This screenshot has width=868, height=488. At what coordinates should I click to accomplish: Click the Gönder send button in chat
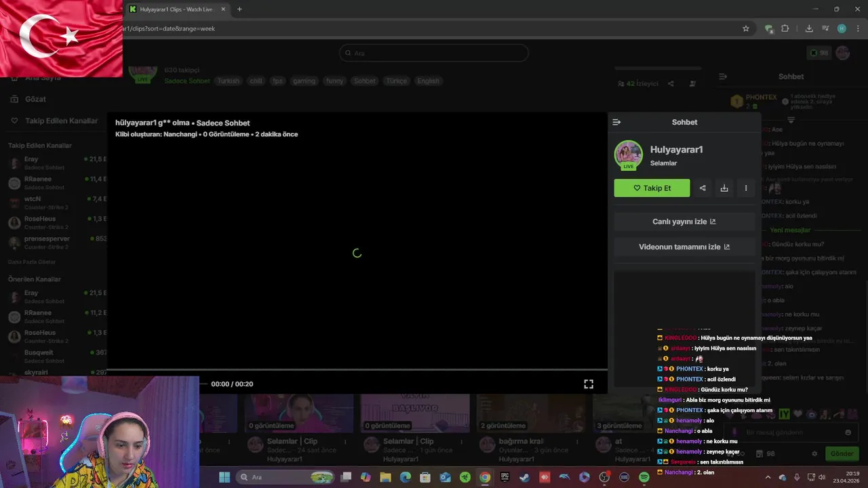842,453
